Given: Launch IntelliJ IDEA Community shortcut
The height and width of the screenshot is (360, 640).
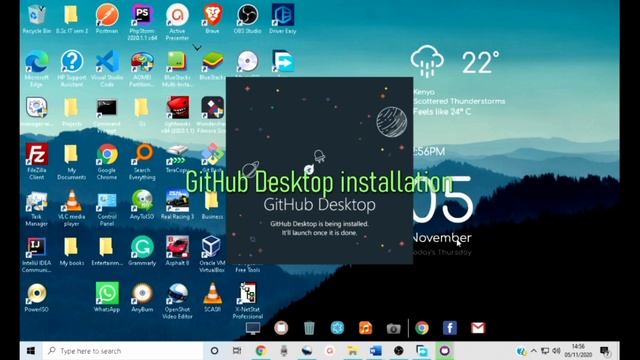Looking at the screenshot, I should pos(37,254).
